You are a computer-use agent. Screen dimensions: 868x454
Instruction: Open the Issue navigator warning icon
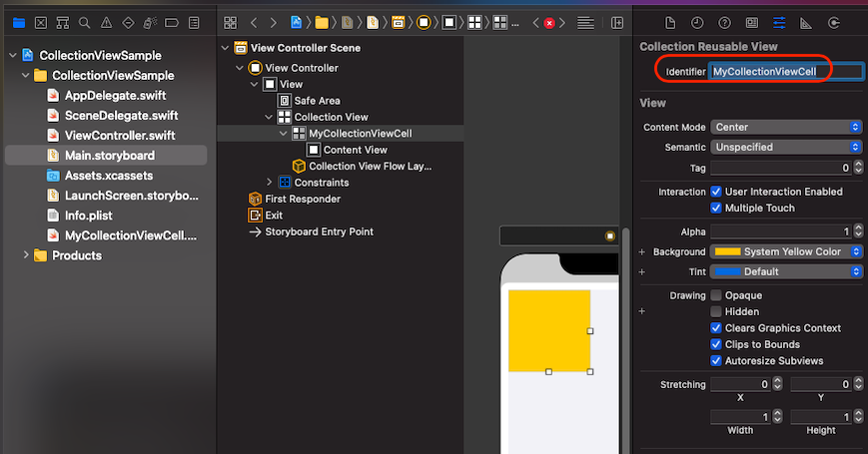[x=106, y=23]
